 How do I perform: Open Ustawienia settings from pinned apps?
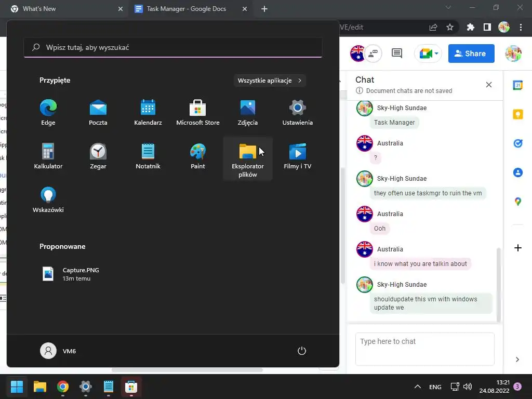click(298, 113)
